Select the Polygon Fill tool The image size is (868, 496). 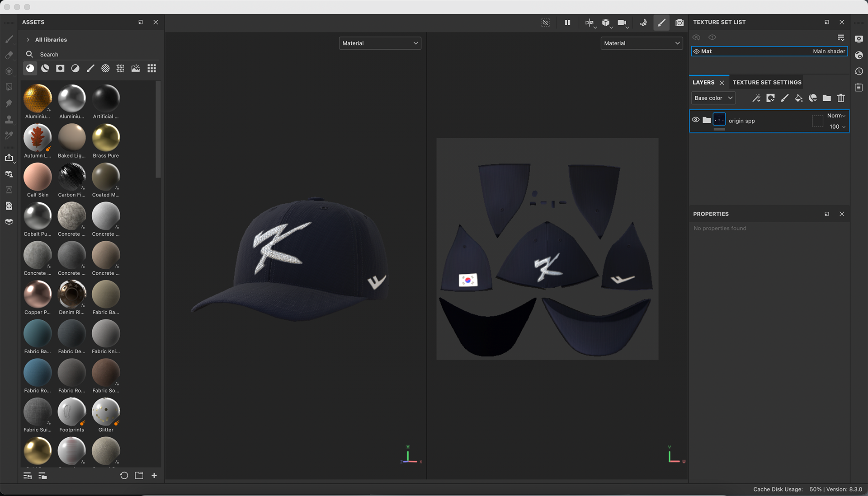pyautogui.click(x=9, y=87)
